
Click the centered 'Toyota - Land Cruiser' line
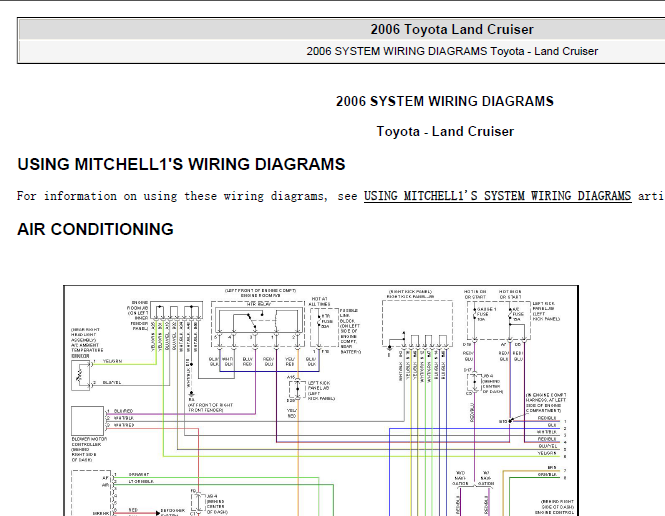point(445,131)
